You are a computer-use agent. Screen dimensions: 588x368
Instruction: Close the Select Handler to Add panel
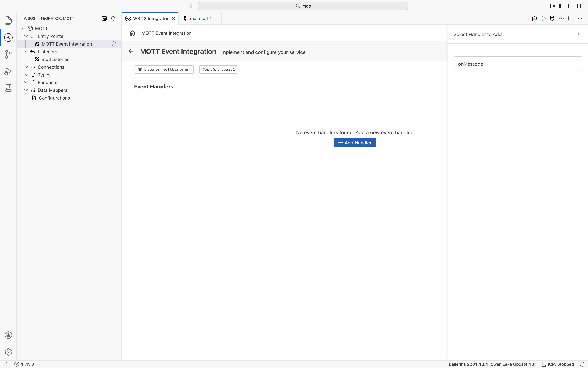pos(579,34)
